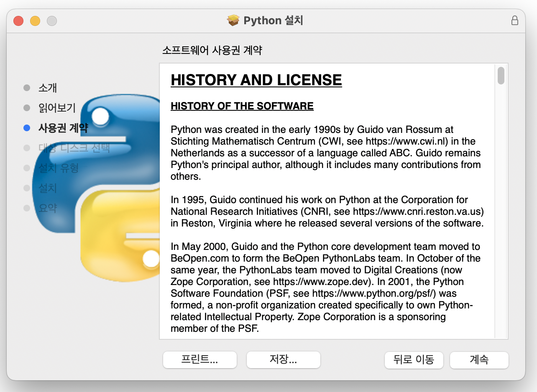Click the 대상 디스크 선택 step

pos(74,148)
